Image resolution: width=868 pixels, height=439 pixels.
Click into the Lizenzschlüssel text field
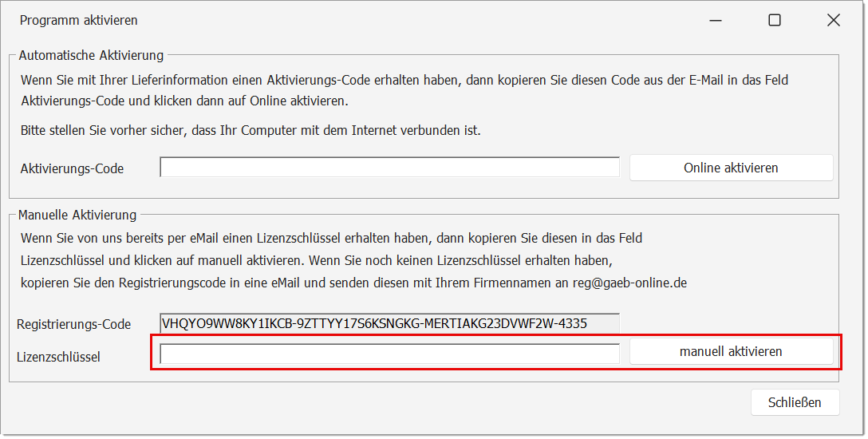[x=389, y=354]
